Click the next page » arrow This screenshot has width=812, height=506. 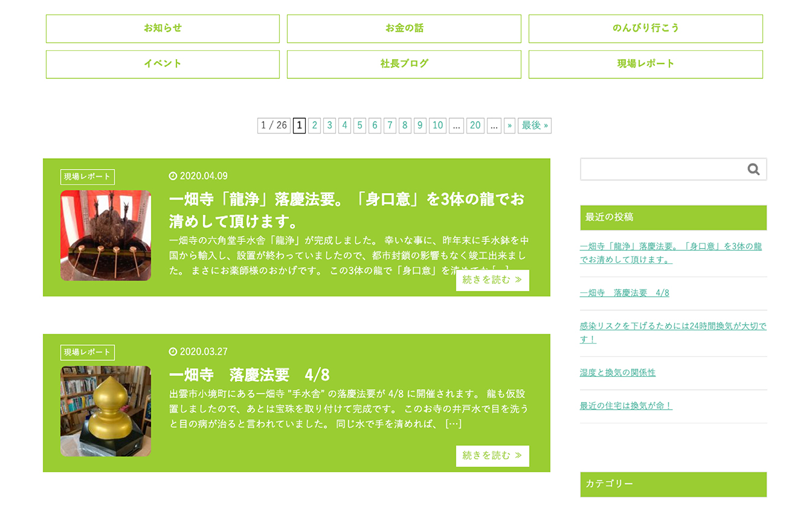509,126
